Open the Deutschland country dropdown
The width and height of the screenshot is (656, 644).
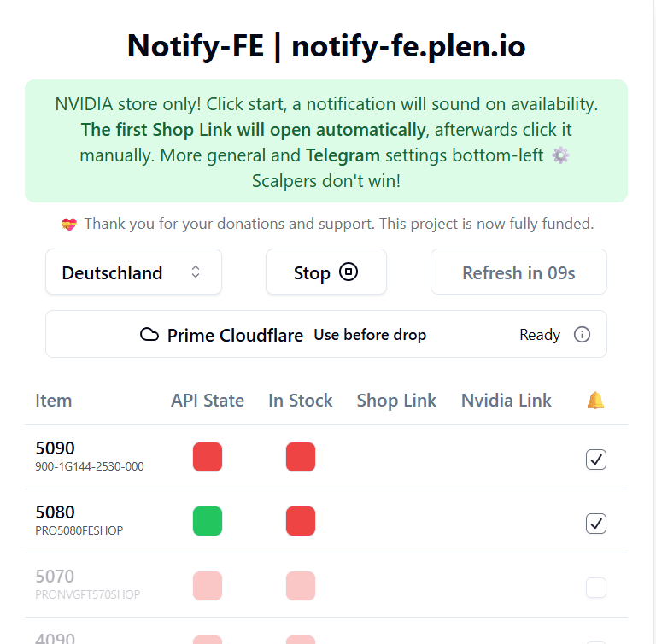(133, 272)
